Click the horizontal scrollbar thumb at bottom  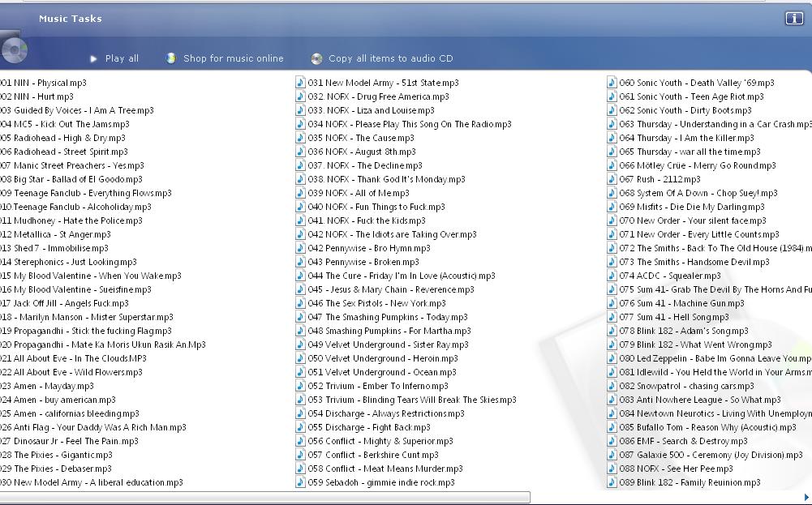click(264, 497)
